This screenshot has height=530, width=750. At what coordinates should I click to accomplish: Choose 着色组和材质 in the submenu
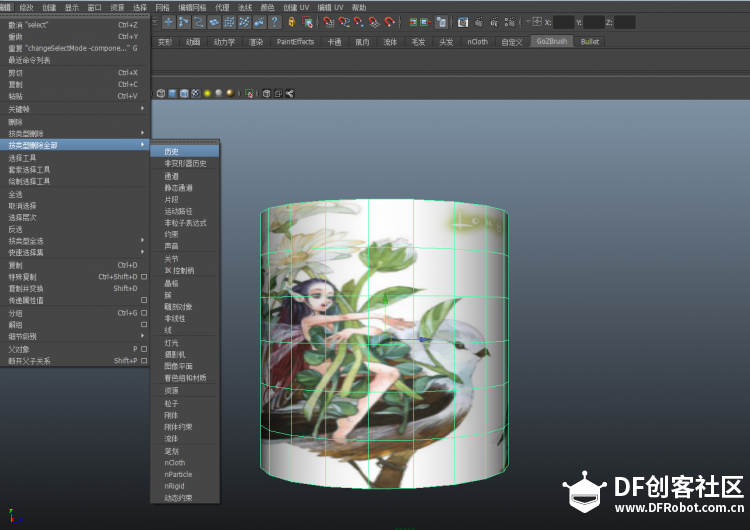[185, 378]
